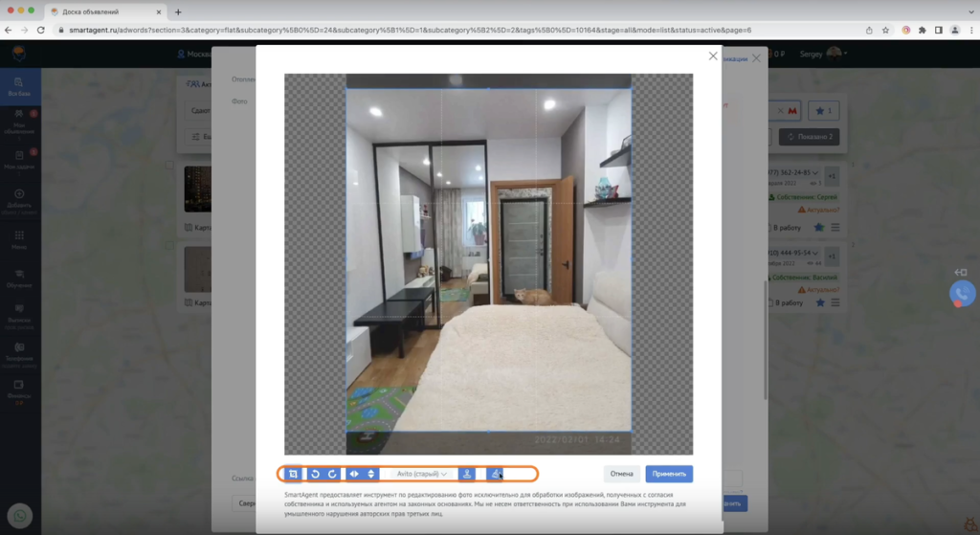This screenshot has width=980, height=535.
Task: Open Обучение in sidebar
Action: point(19,279)
